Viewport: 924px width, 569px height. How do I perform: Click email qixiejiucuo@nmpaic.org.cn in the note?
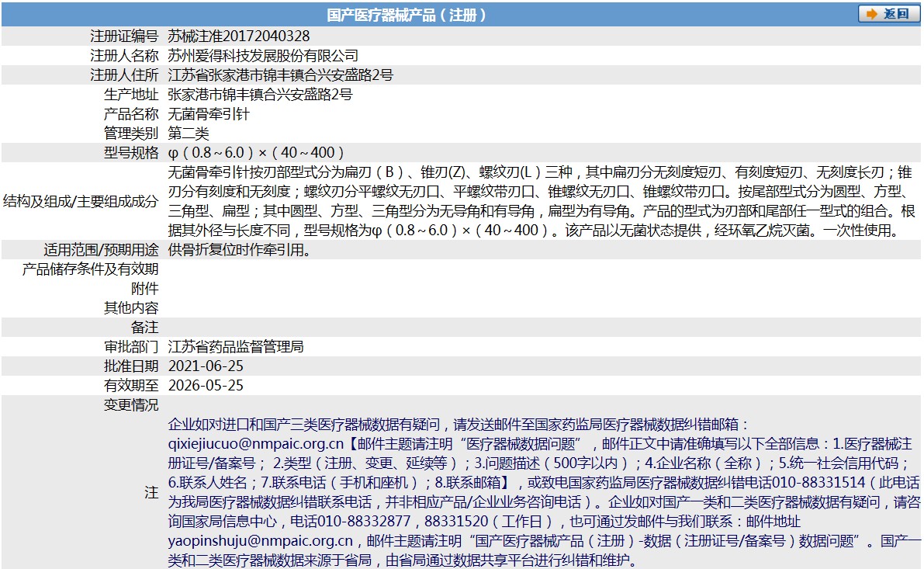click(x=256, y=443)
